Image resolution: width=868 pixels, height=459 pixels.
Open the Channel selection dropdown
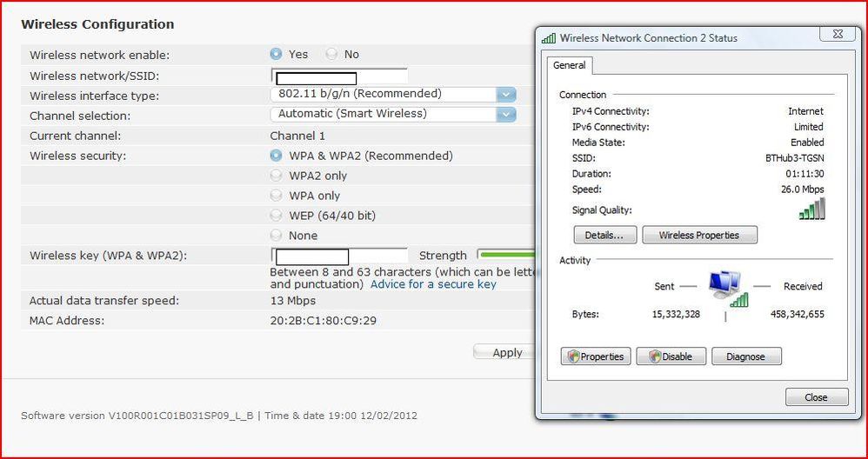coord(394,114)
